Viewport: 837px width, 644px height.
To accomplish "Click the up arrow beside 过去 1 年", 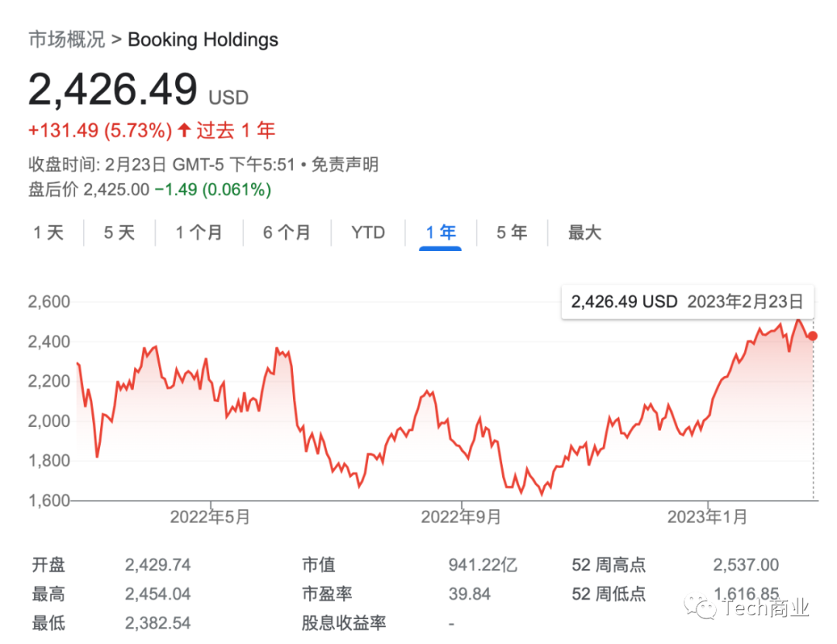I will tap(184, 129).
